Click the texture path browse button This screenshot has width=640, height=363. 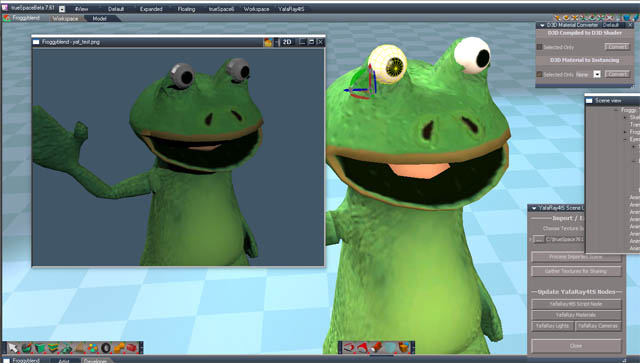pos(539,239)
